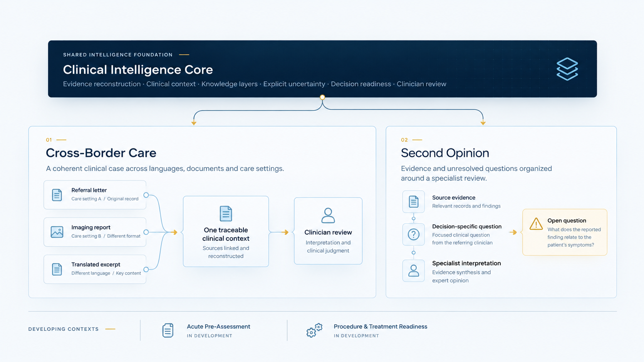This screenshot has width=644, height=362.
Task: Click the document icon above One traceable clinical context
Action: point(226,214)
